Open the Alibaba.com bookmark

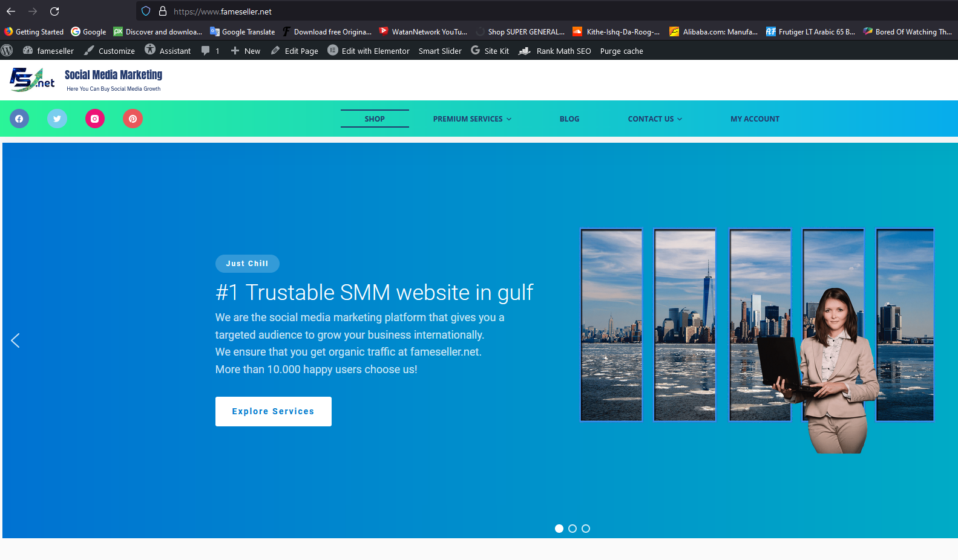[x=714, y=32]
